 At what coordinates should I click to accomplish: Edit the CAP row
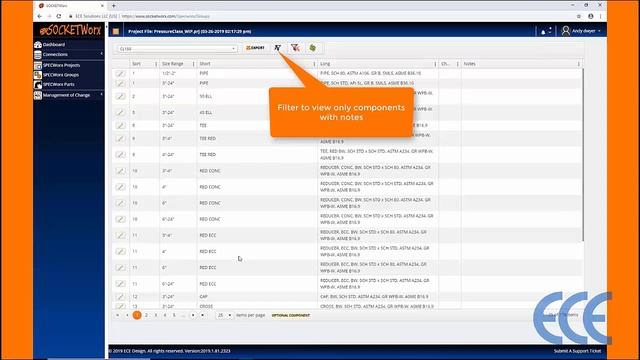pos(120,297)
